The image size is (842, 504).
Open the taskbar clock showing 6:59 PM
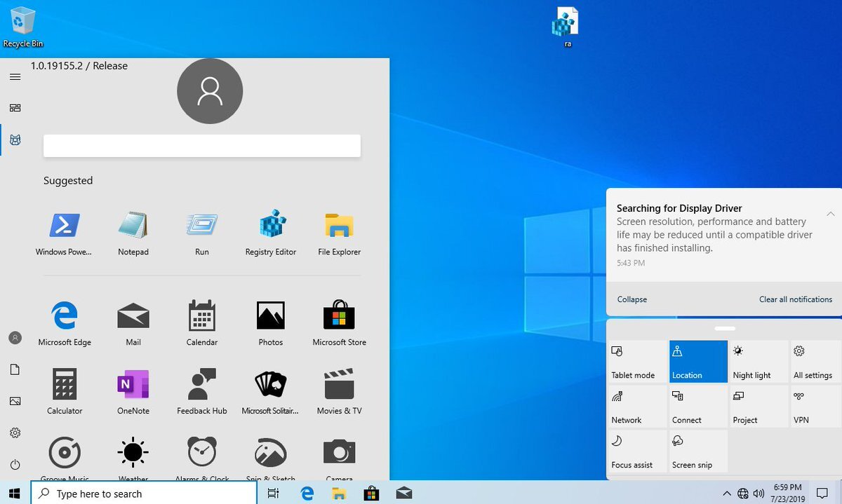[787, 493]
